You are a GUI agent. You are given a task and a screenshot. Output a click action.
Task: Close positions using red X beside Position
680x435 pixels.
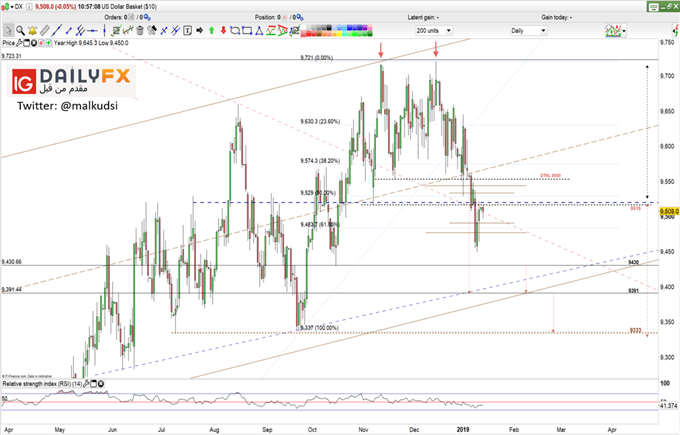coord(284,17)
